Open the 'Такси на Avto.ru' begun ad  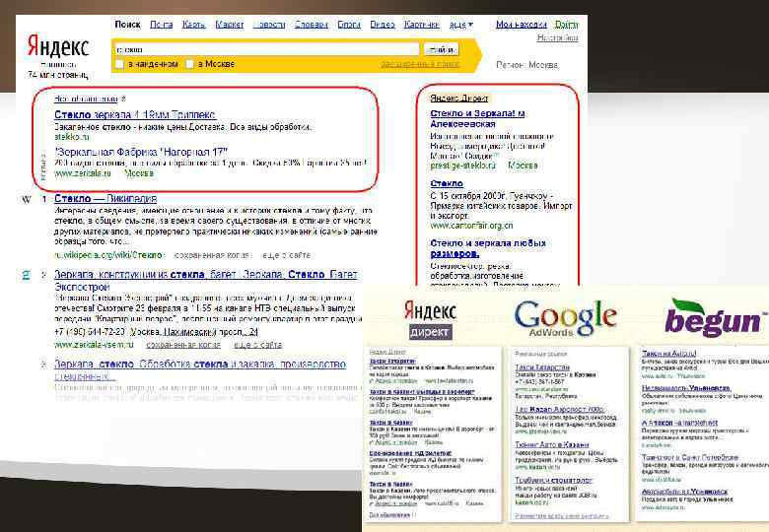coord(669,354)
